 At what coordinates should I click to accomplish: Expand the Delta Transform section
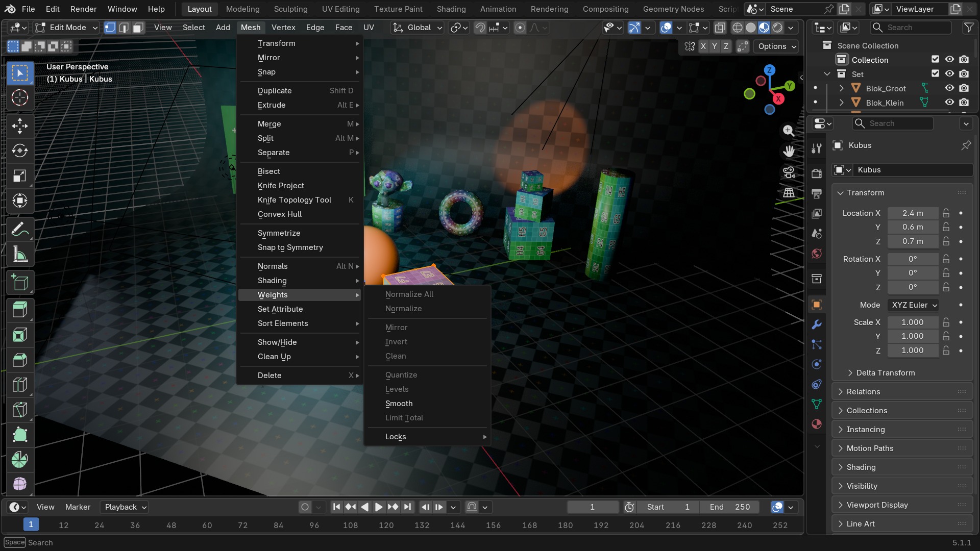pyautogui.click(x=886, y=373)
